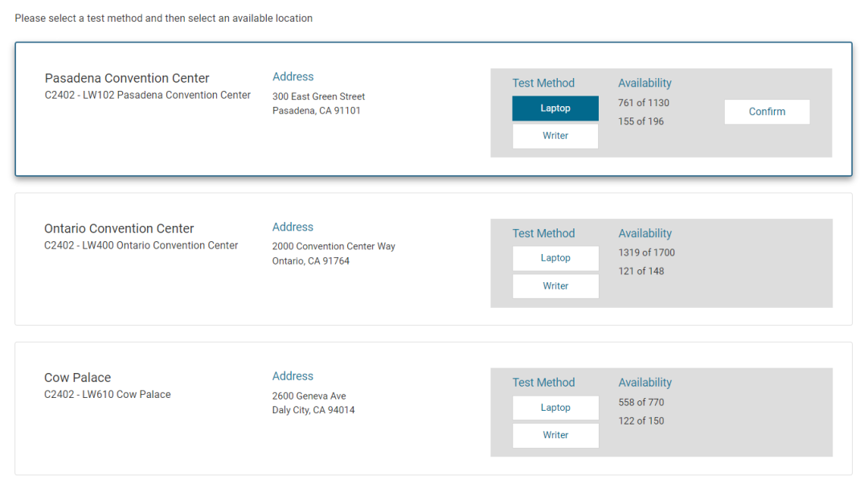Click the 155 of 196 availability value
This screenshot has height=492, width=868.
point(641,121)
